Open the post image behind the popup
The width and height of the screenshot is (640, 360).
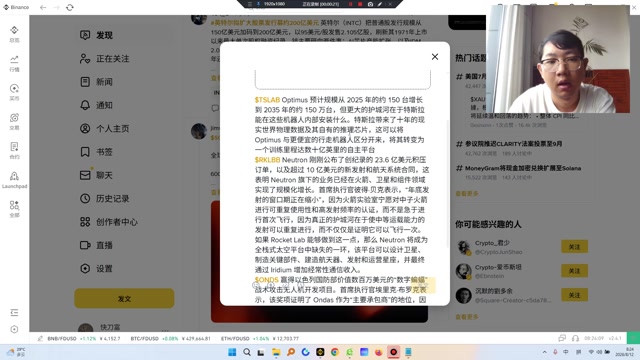tap(319, 314)
